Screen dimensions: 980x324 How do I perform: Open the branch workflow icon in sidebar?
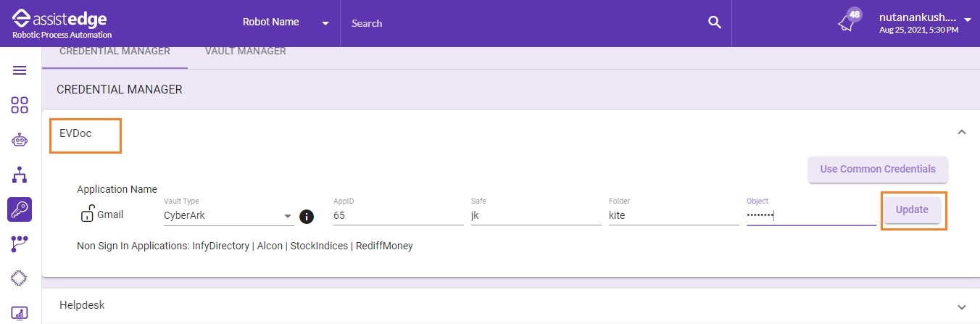(x=20, y=244)
